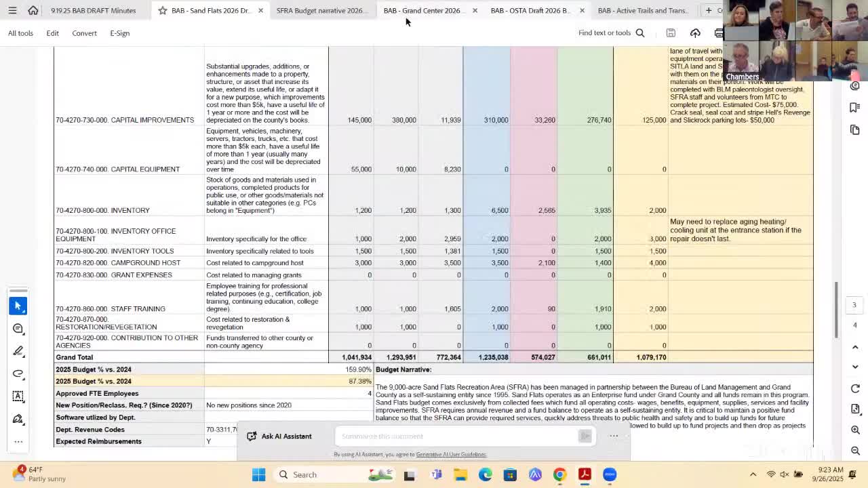Viewport: 868px width, 488px height.
Task: Select the Highlight pencil tool
Action: pyautogui.click(x=18, y=351)
